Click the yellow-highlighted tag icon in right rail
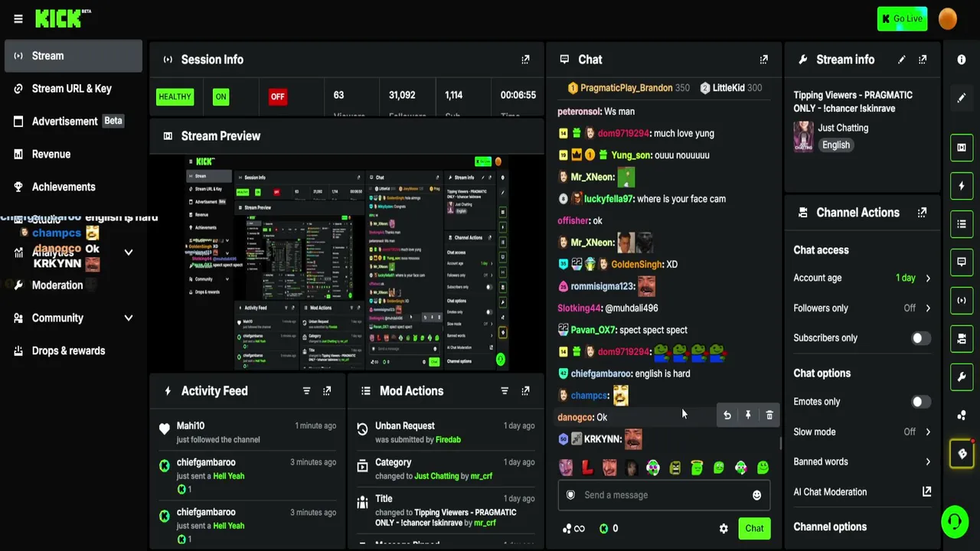 962,454
